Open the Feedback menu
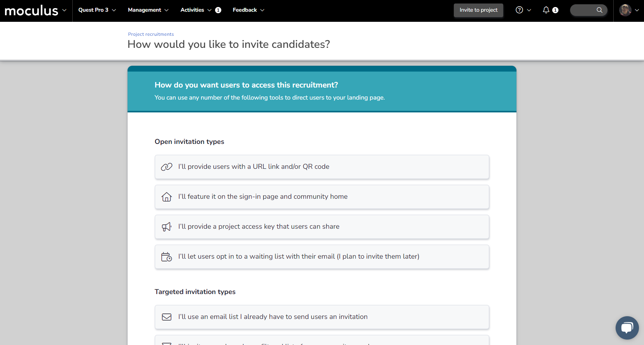Image resolution: width=644 pixels, height=345 pixels. click(x=248, y=10)
